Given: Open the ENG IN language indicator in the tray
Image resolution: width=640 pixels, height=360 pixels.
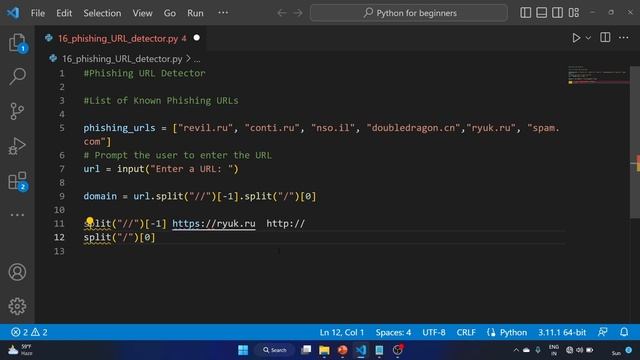Looking at the screenshot, I should coord(553,350).
